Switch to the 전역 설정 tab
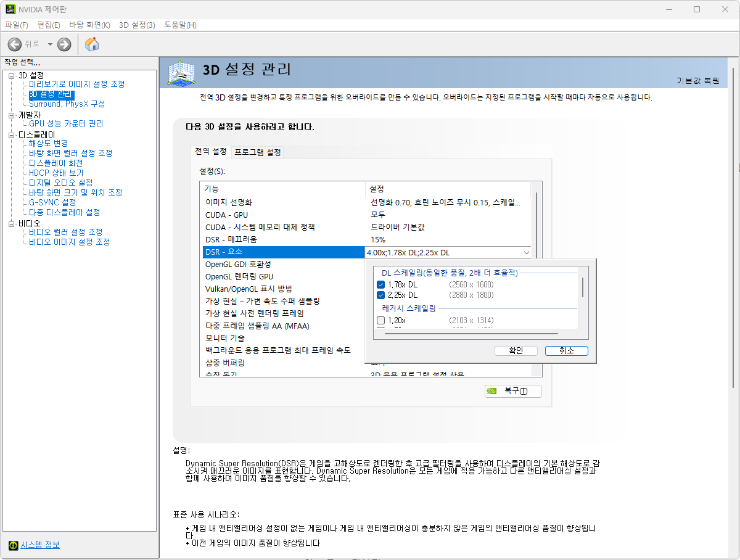Viewport: 740px width, 560px height. coord(211,151)
